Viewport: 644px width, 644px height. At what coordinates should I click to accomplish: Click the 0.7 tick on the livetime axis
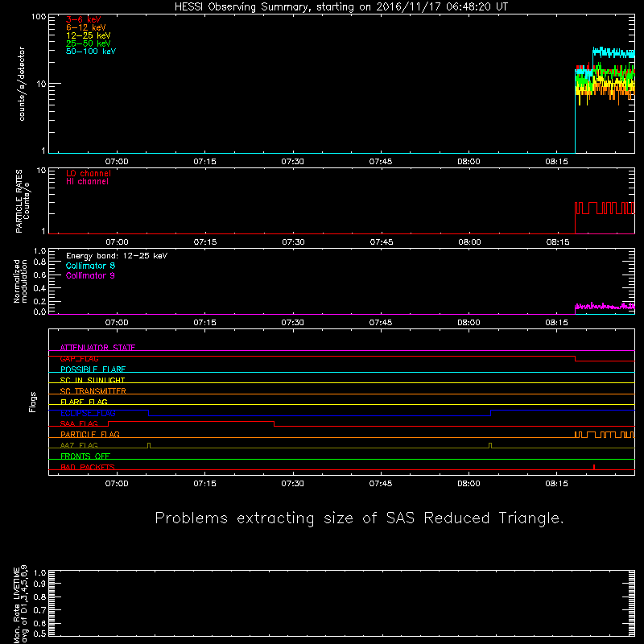[x=39, y=610]
